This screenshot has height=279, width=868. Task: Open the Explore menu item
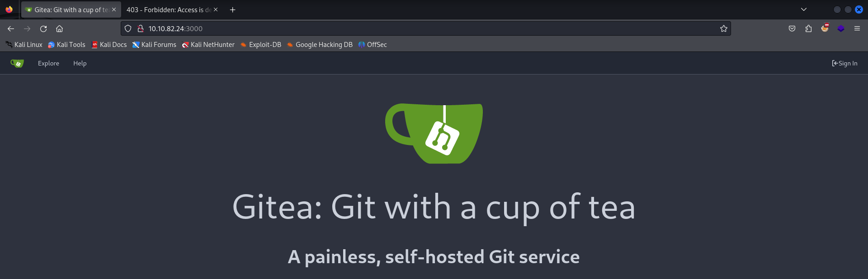(48, 64)
